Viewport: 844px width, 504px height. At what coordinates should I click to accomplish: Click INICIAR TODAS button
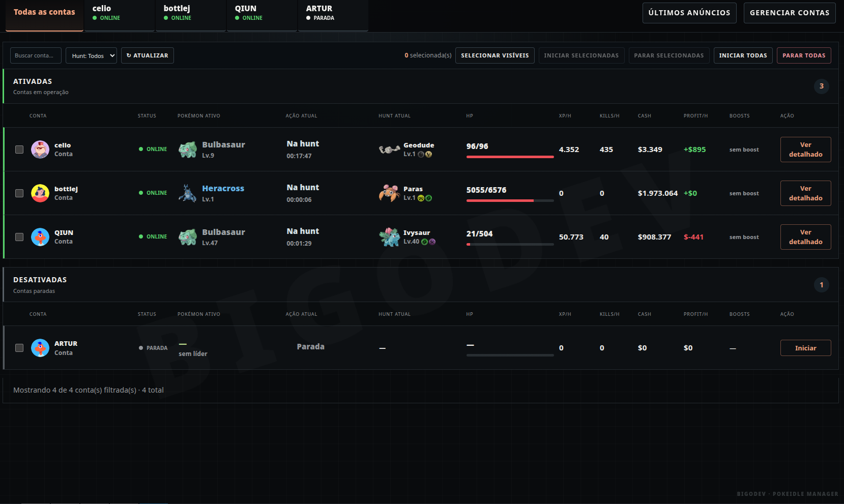pyautogui.click(x=743, y=55)
